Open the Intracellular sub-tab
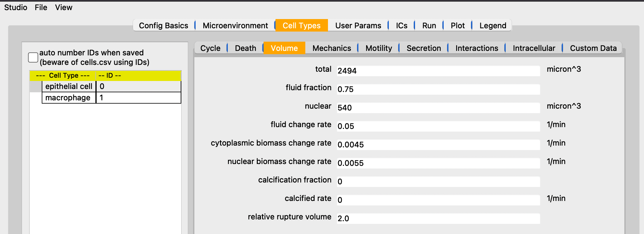Image resolution: width=644 pixels, height=234 pixels. pyautogui.click(x=534, y=48)
